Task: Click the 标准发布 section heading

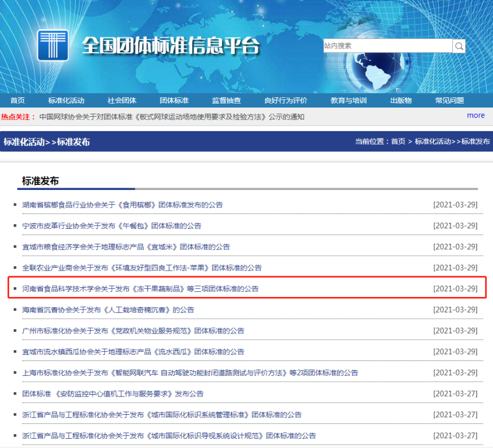Action: (40, 181)
